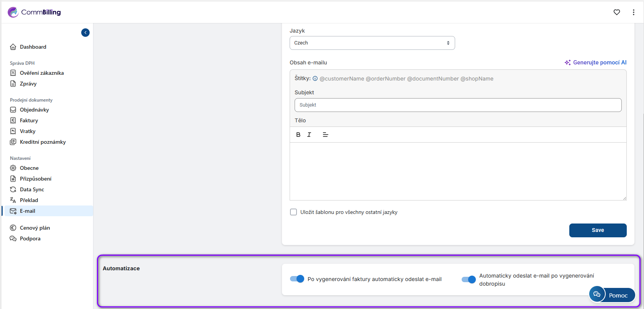Collapse the sidebar with chevron button
The image size is (644, 309).
point(85,33)
